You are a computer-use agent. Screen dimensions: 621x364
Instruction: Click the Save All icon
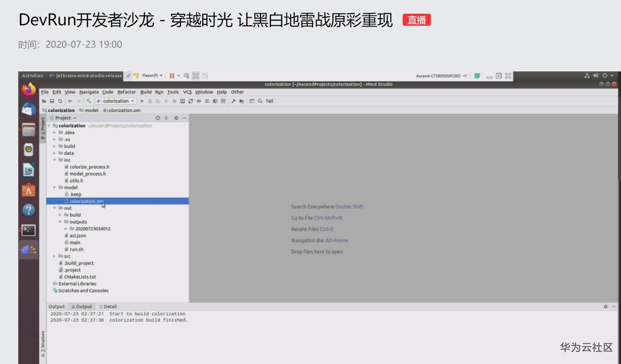click(52, 101)
